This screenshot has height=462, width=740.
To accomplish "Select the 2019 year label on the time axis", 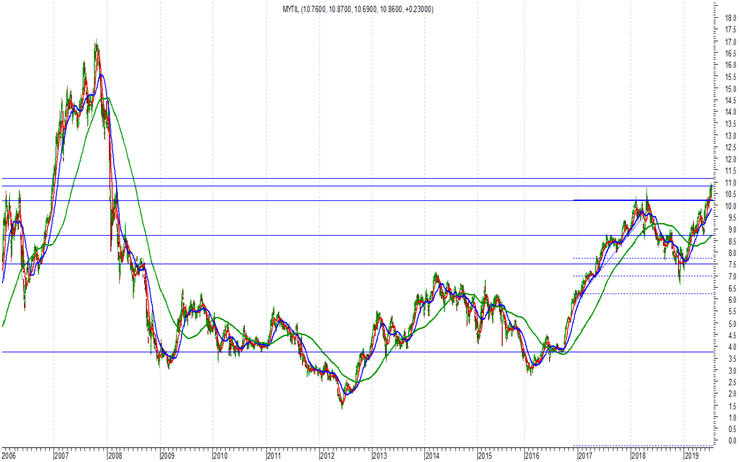I will tap(692, 456).
